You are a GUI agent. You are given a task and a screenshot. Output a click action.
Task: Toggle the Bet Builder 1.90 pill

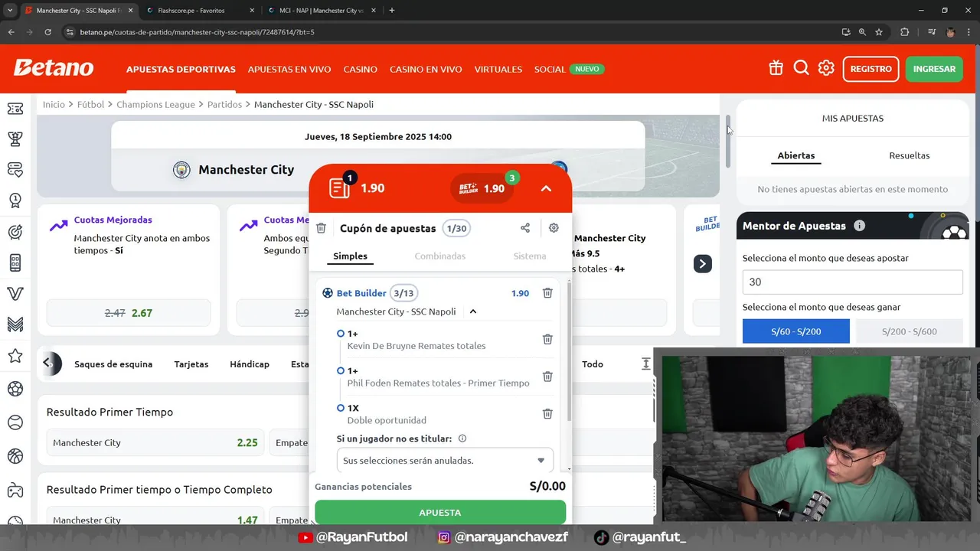pyautogui.click(x=482, y=188)
